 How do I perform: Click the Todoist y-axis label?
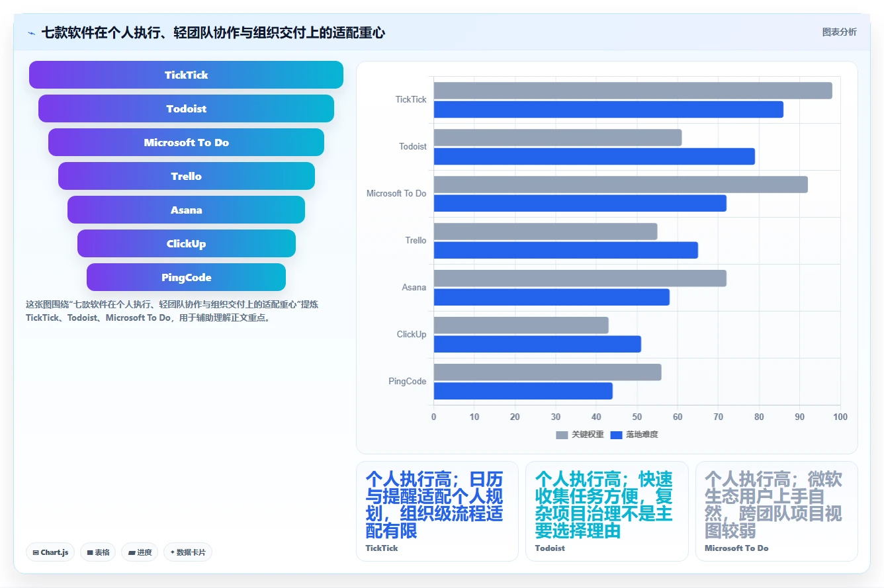pos(413,146)
